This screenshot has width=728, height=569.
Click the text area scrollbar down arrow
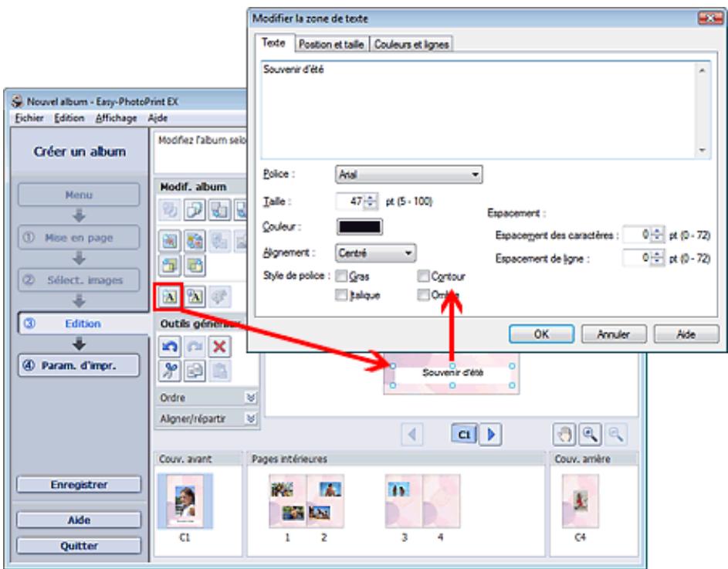(x=702, y=151)
